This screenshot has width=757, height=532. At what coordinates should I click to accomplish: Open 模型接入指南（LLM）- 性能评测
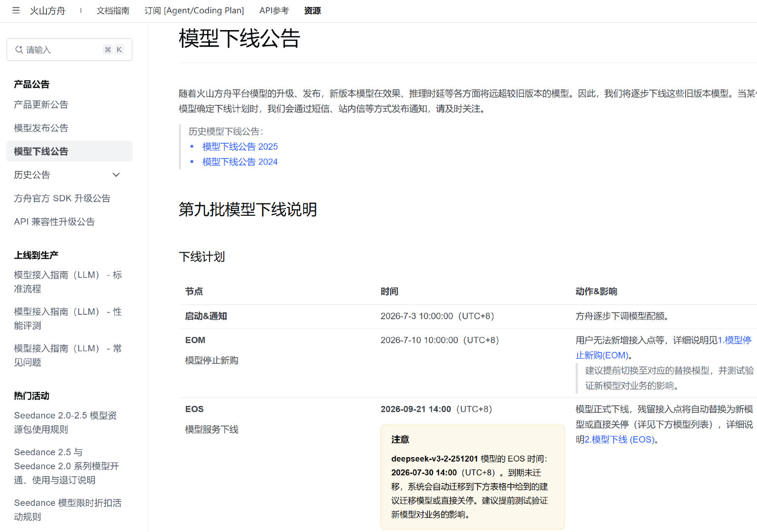pyautogui.click(x=68, y=319)
